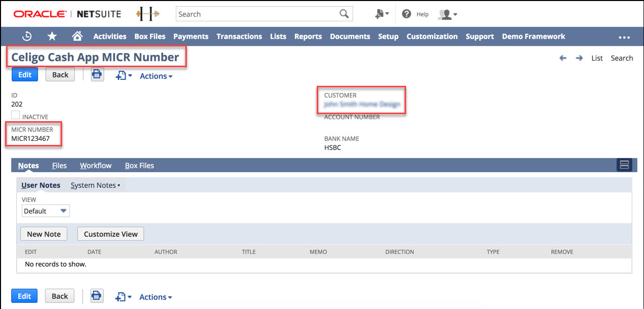644x309 pixels.
Task: Click the top New record document icon
Action: pyautogui.click(x=123, y=76)
